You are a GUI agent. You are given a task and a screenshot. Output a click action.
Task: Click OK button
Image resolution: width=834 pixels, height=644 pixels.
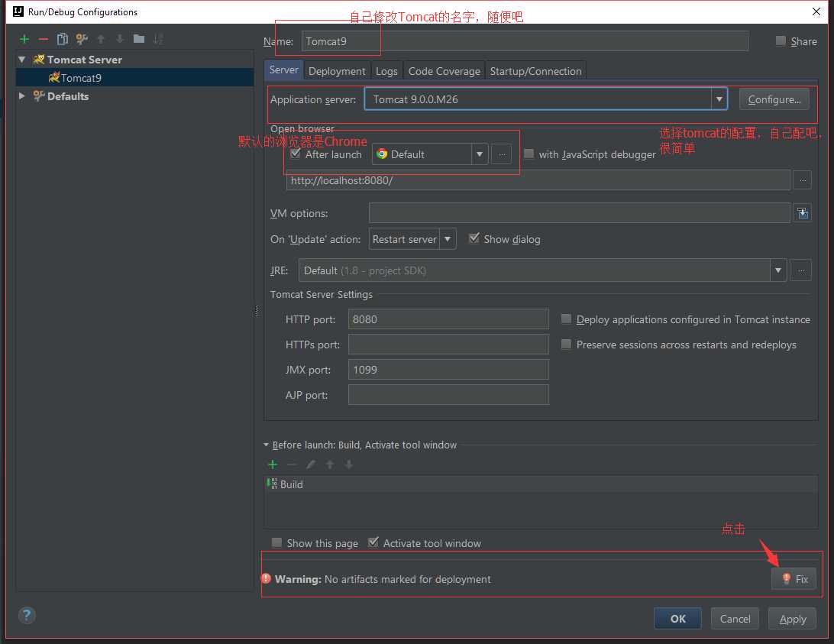coord(677,619)
